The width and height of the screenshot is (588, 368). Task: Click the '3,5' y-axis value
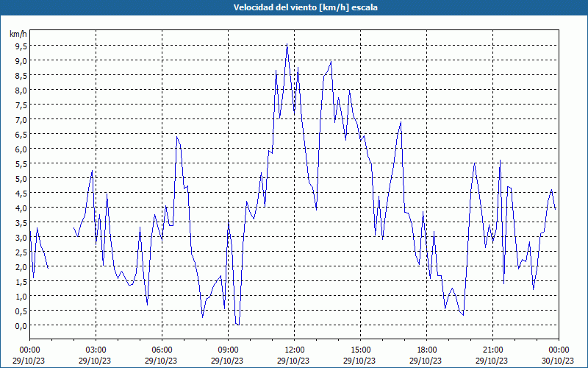pyautogui.click(x=21, y=223)
